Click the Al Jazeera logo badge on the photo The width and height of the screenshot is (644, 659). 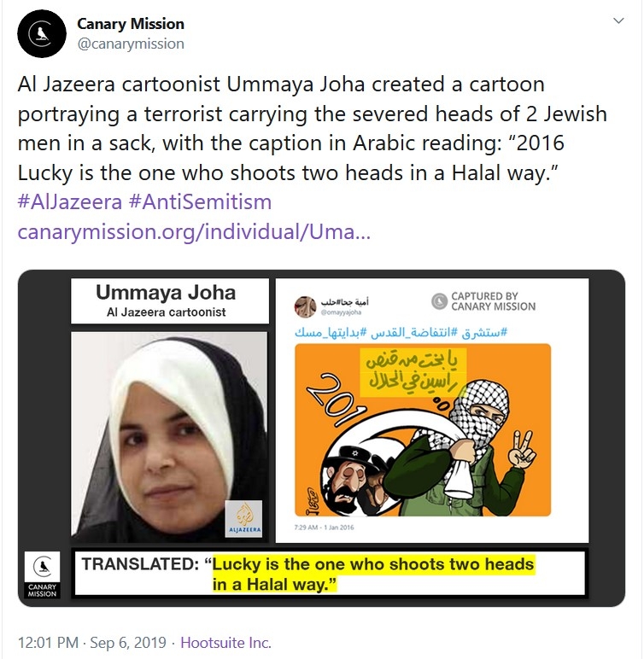tap(244, 519)
